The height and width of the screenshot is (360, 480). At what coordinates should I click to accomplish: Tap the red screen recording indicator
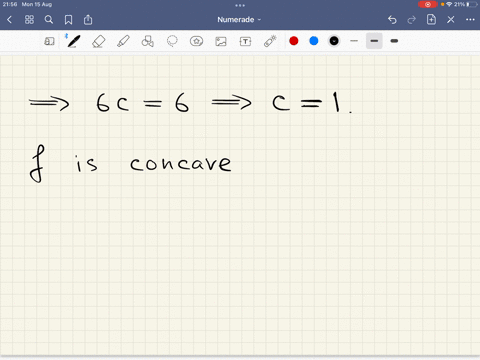[428, 4]
